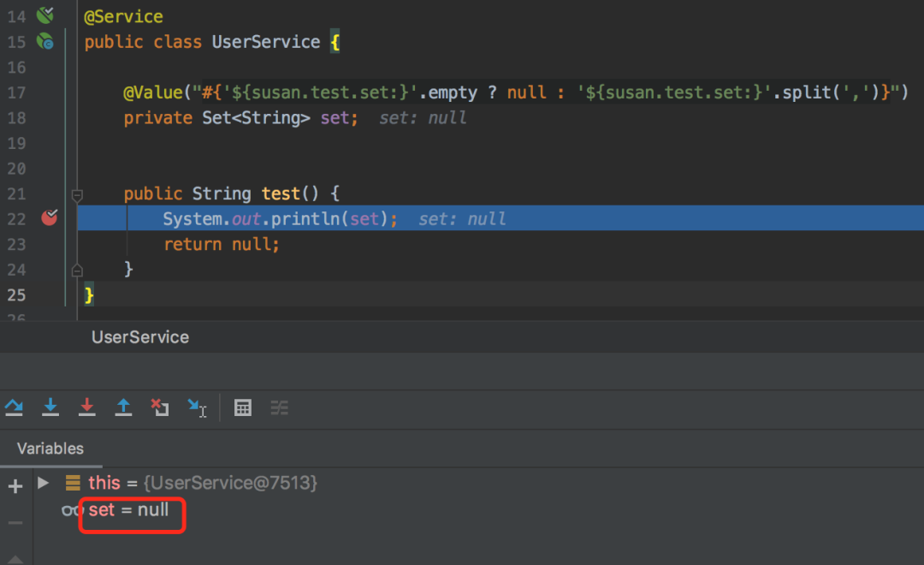Image resolution: width=924 pixels, height=565 pixels.
Task: Select the 'set = null' watch entry
Action: click(x=128, y=509)
